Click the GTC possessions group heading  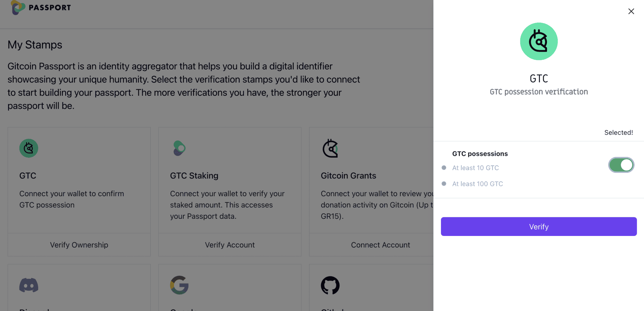(480, 154)
